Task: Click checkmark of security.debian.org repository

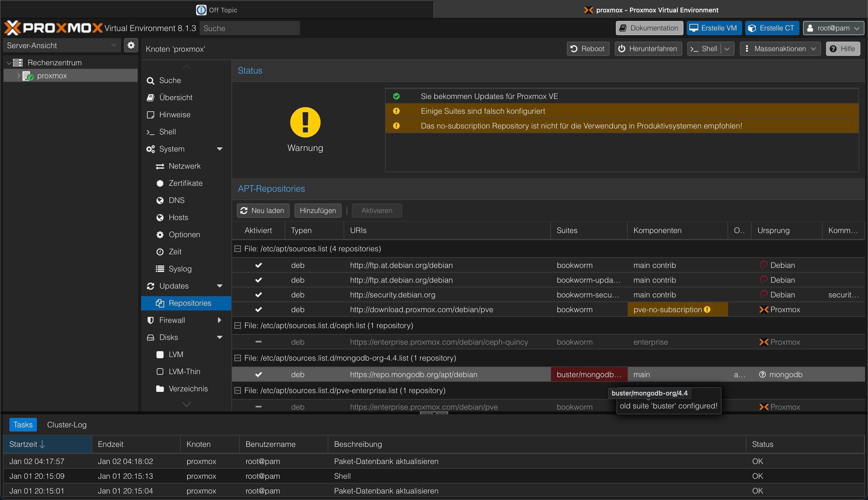Action: (x=258, y=295)
